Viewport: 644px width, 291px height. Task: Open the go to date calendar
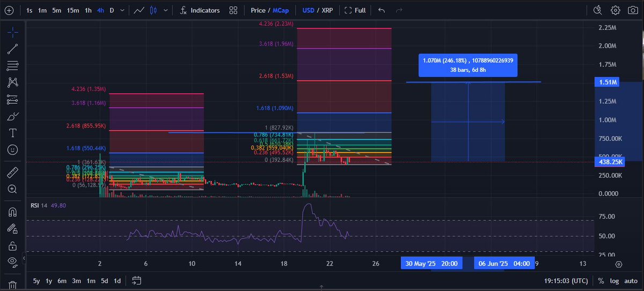tap(136, 281)
